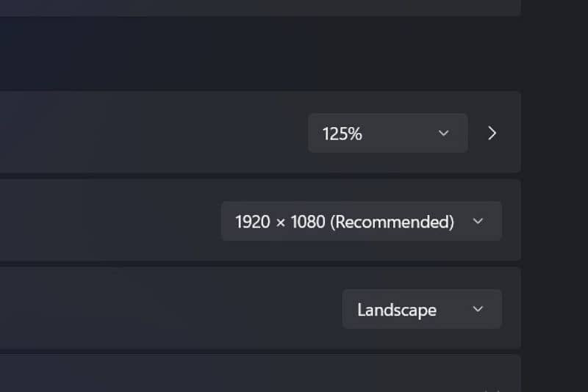Click the partially visible card at the bottom

257,374
